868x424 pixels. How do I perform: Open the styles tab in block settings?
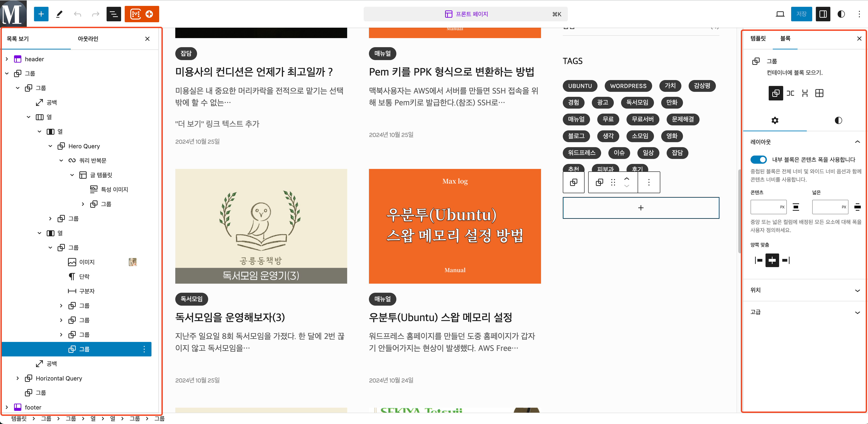pos(838,120)
